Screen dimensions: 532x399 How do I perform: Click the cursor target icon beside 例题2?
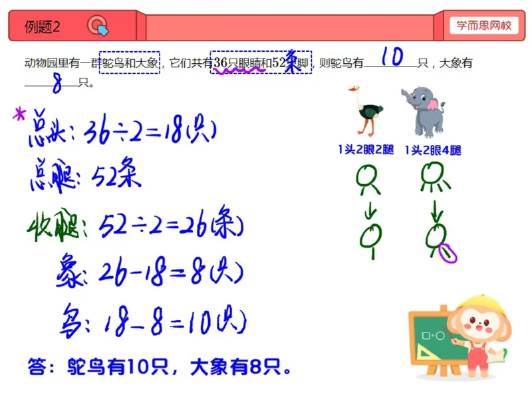98,26
